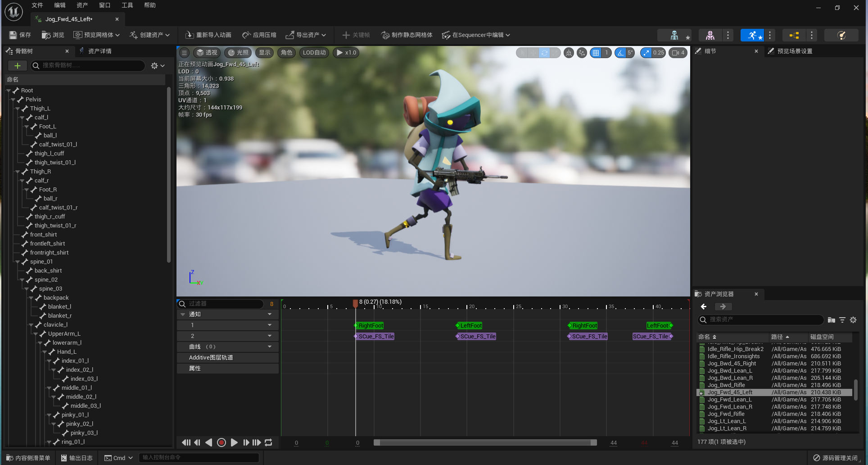
Task: Open skeleton tree settings gear
Action: click(158, 66)
